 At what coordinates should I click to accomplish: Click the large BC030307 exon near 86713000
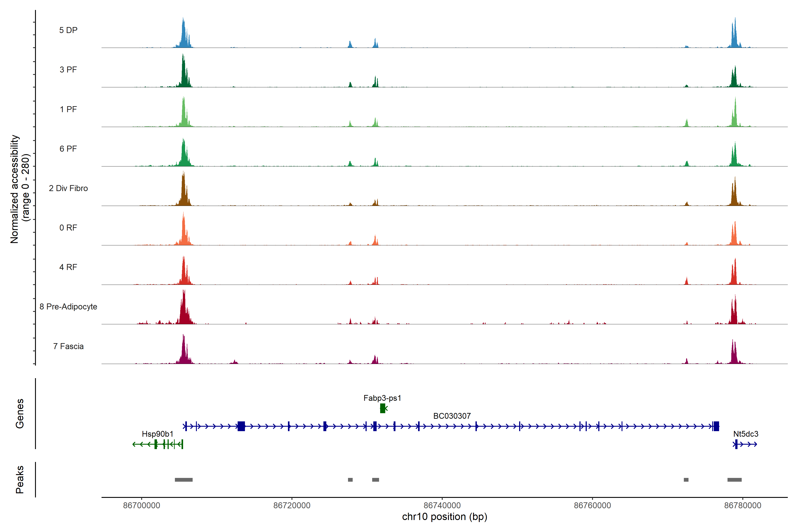click(241, 426)
